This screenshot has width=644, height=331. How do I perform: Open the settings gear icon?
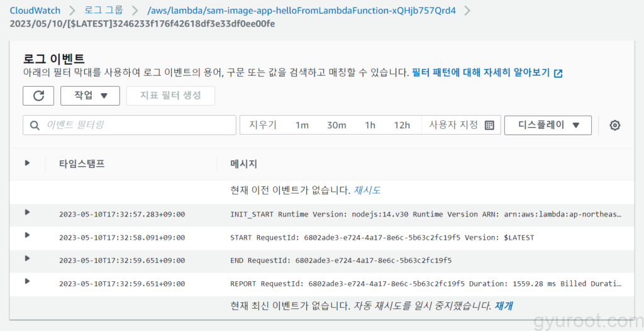coord(615,125)
